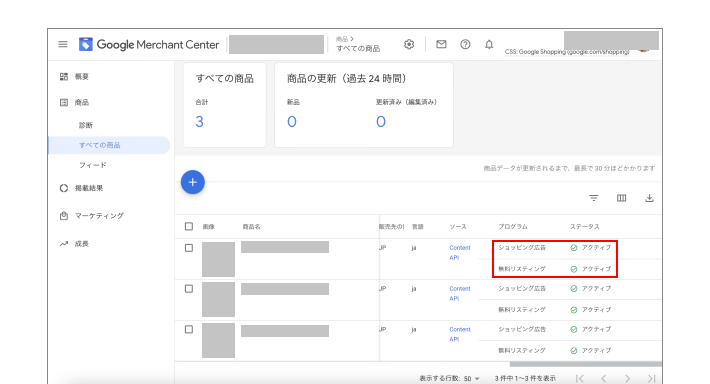This screenshot has height=384, width=710.
Task: Click the 掲載結果 performance icon
Action: [64, 188]
